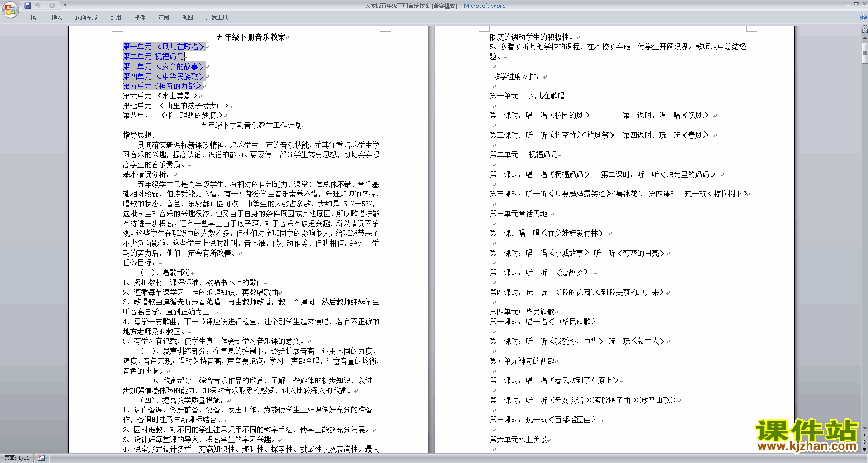
Task: Click the 教学进度安排: heading on page two
Action: point(516,76)
